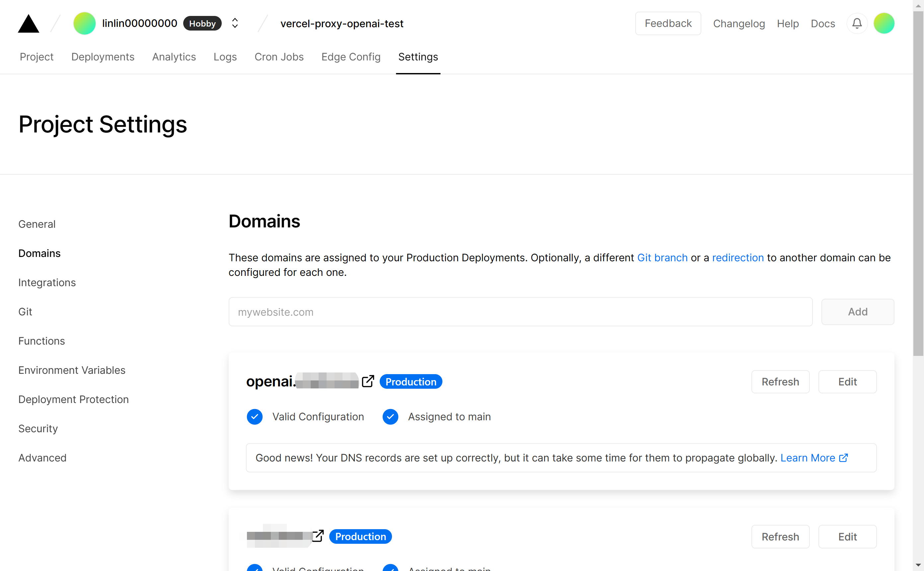
Task: Select Environment Variables in the sidebar
Action: coord(72,370)
